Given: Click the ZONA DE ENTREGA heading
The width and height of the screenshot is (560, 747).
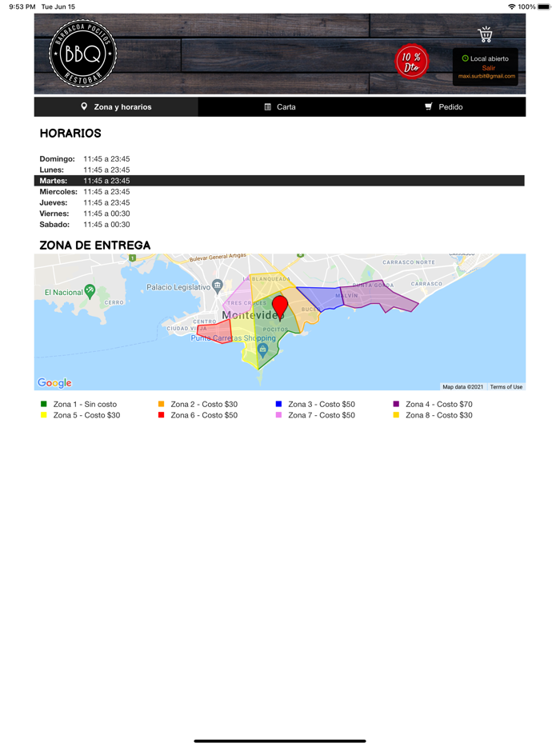Looking at the screenshot, I should [x=95, y=245].
